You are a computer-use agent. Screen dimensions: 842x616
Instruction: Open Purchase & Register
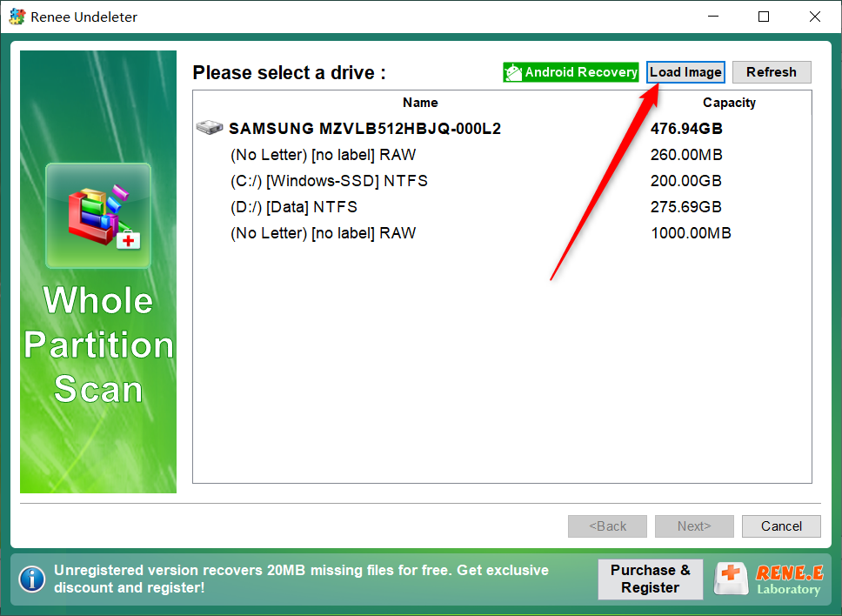(651, 579)
